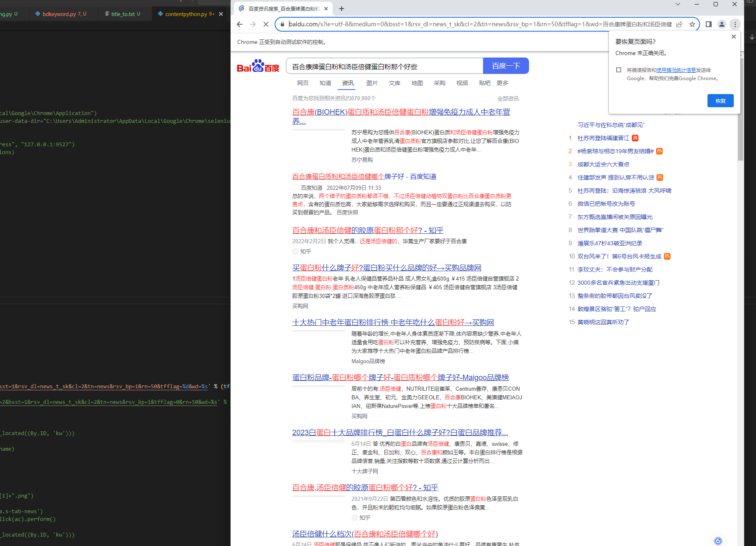756x546 pixels.
Task: Click hot badge beside 杨紫琼 topic
Action: (659, 151)
